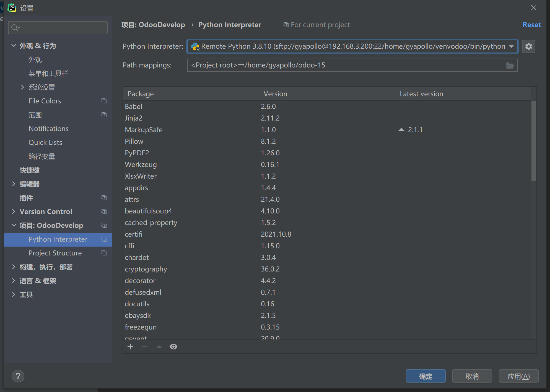Click the help question mark button
The height and width of the screenshot is (392, 550).
(x=18, y=376)
